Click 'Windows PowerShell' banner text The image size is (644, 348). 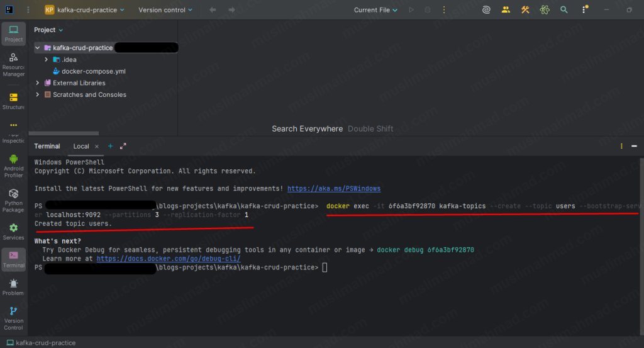coord(69,162)
